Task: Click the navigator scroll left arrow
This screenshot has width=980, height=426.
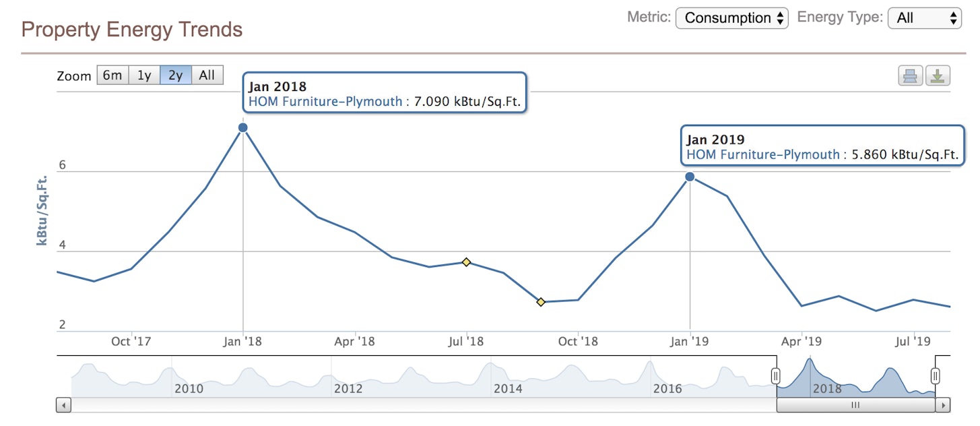Action: (64, 405)
